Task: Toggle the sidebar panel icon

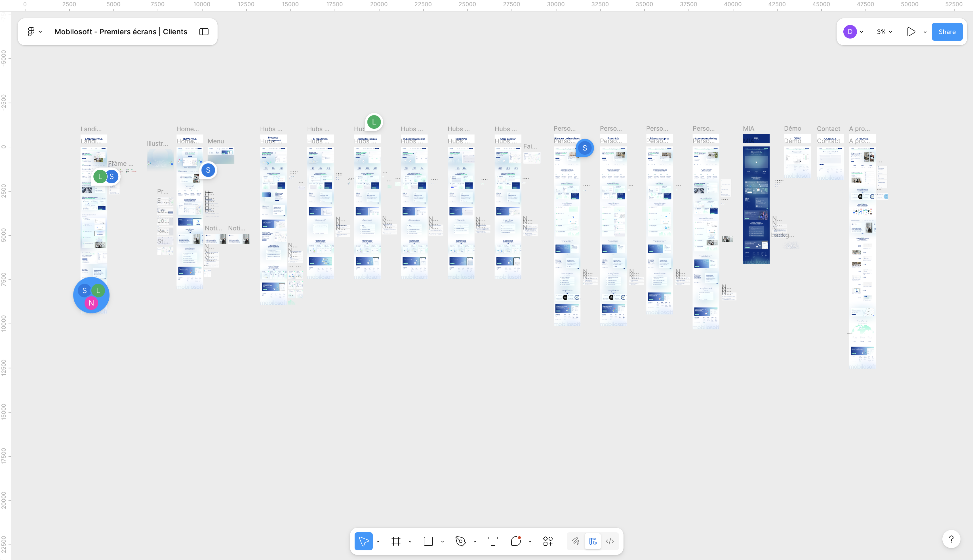Action: click(204, 31)
